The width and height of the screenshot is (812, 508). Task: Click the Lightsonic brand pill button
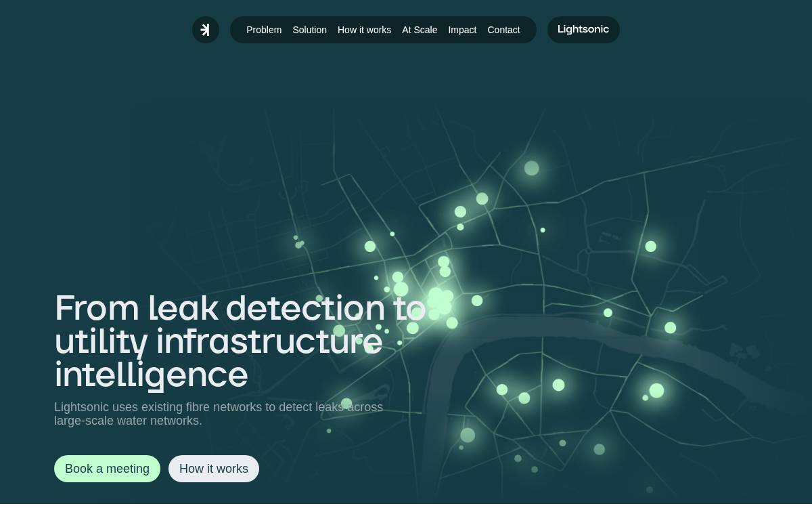(583, 30)
